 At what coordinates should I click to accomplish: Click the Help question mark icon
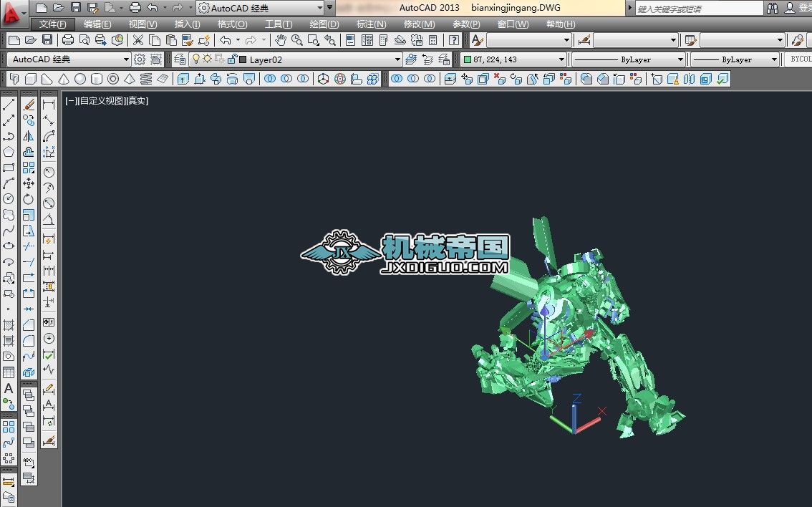tap(454, 40)
